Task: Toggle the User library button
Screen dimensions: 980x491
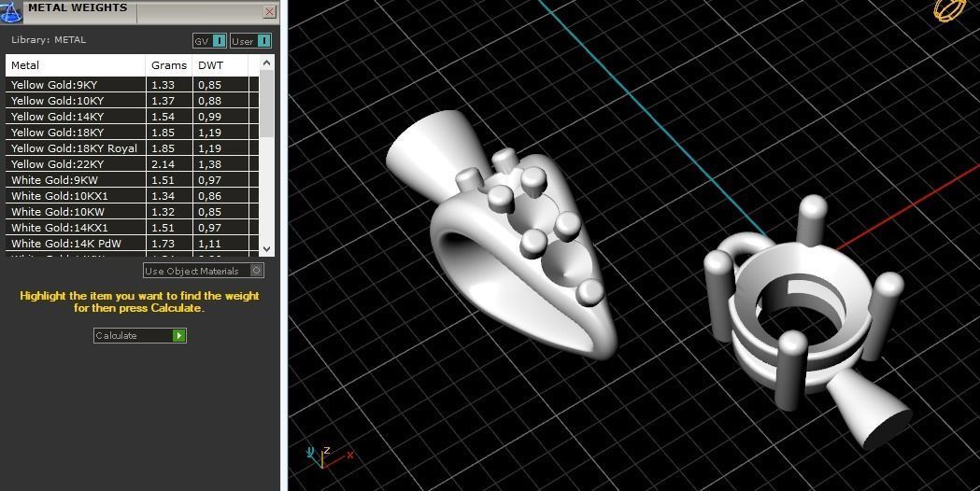Action: (x=250, y=40)
